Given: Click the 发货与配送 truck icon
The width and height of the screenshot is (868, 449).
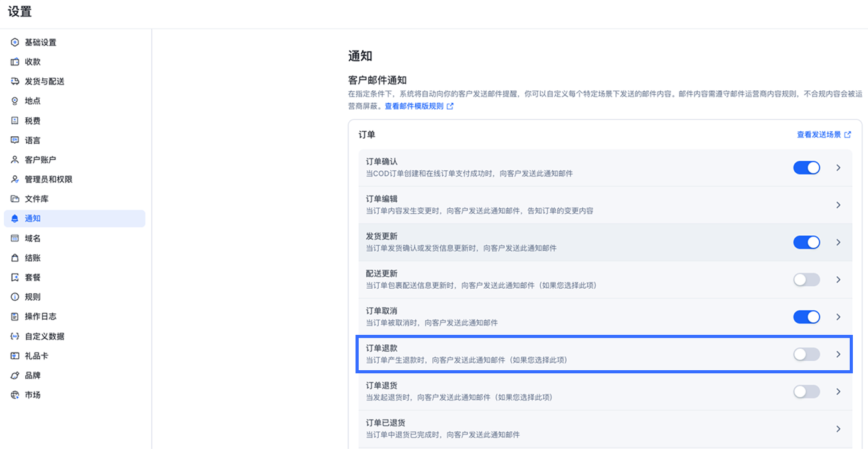Looking at the screenshot, I should coord(15,81).
